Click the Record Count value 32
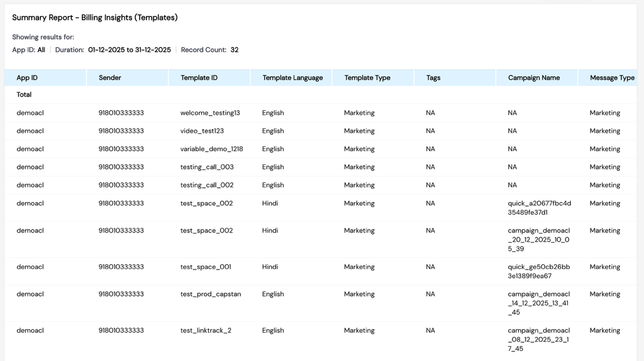 coord(235,50)
